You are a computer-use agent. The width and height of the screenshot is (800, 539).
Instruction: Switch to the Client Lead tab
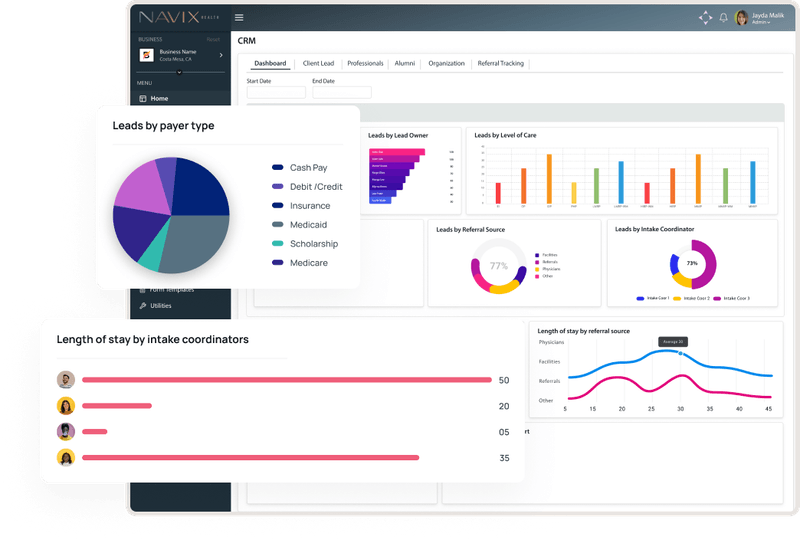coord(318,63)
